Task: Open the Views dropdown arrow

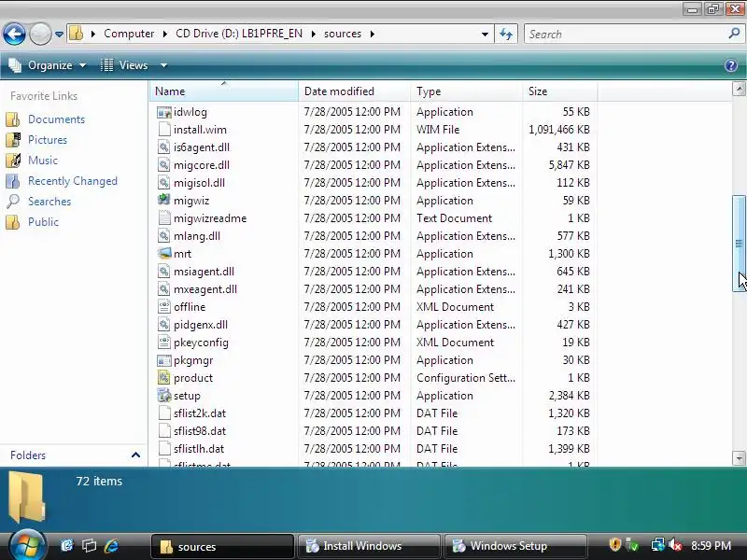Action: 163,65
